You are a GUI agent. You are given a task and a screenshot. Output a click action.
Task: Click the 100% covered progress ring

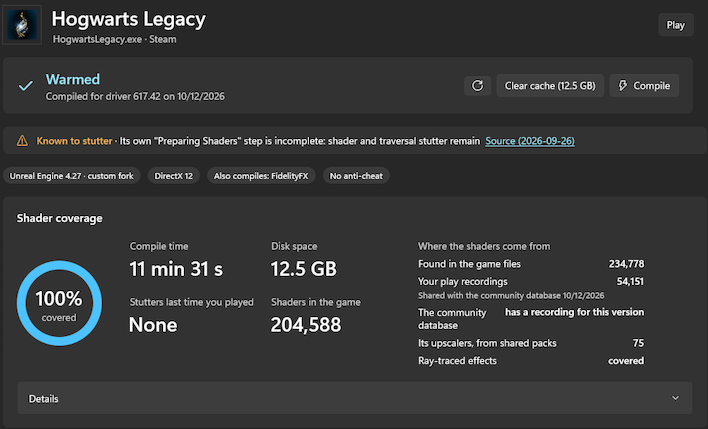point(59,303)
